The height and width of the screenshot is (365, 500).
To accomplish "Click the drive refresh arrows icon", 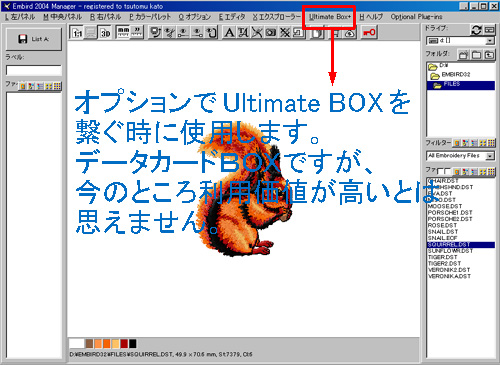I will point(476,30).
